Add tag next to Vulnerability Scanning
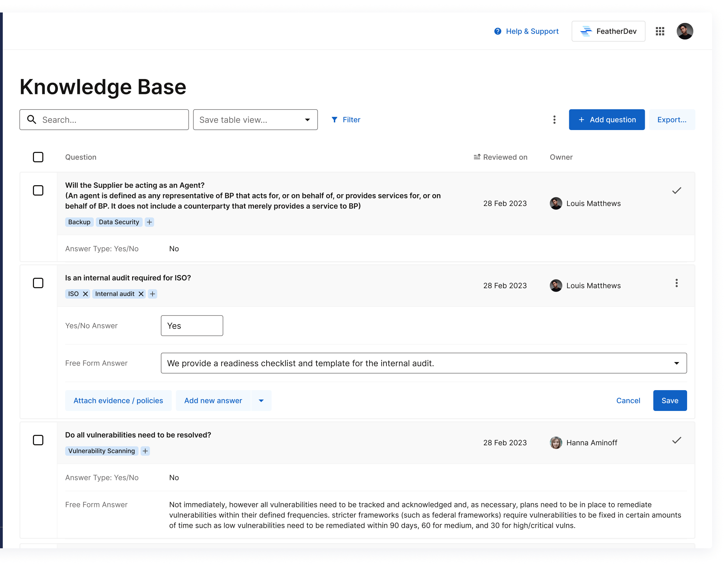Viewport: 728px width, 567px height. pyautogui.click(x=145, y=451)
